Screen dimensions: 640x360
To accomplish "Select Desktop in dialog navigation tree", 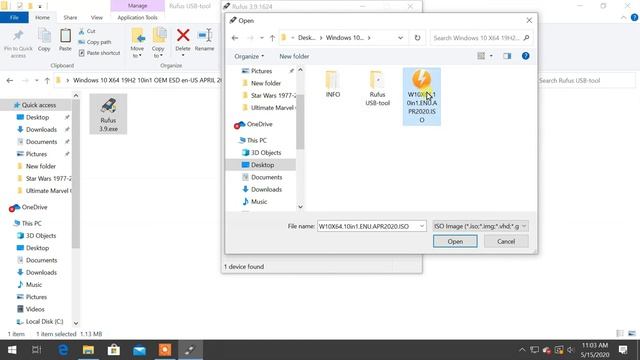I will [x=262, y=165].
